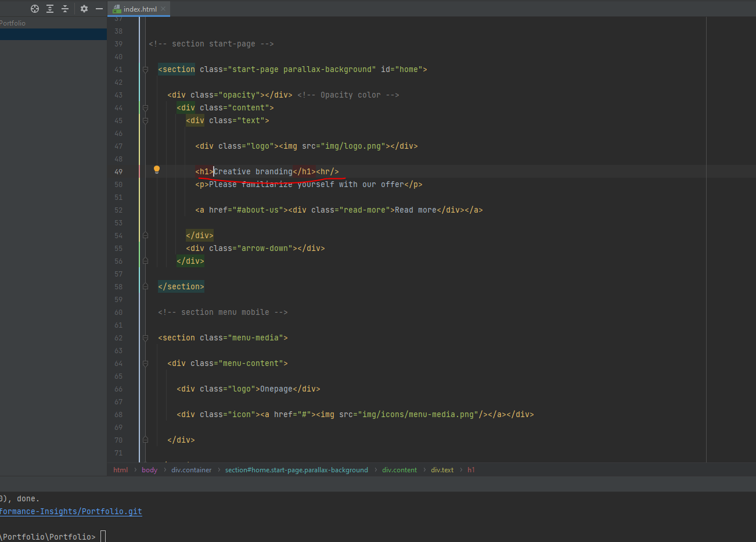Hide the project panel with minus icon
The height and width of the screenshot is (542, 756).
[99, 9]
